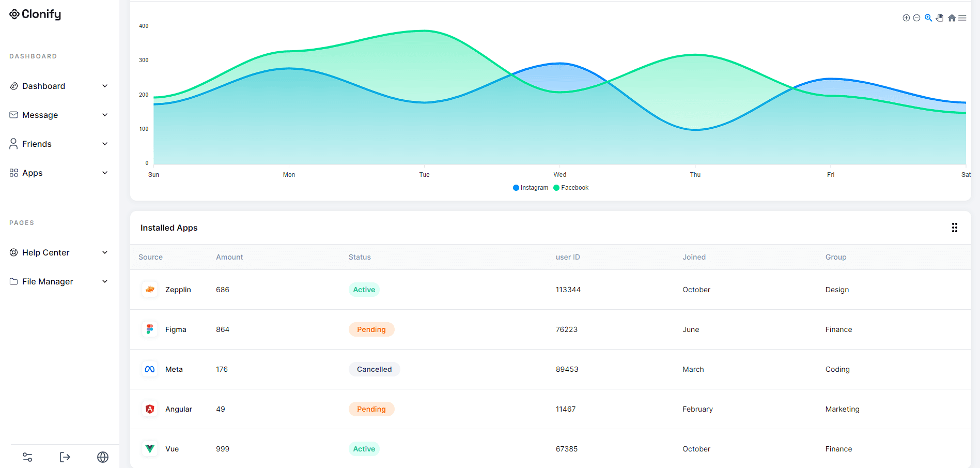
Task: Click the Dashboard sidebar icon
Action: pos(14,86)
